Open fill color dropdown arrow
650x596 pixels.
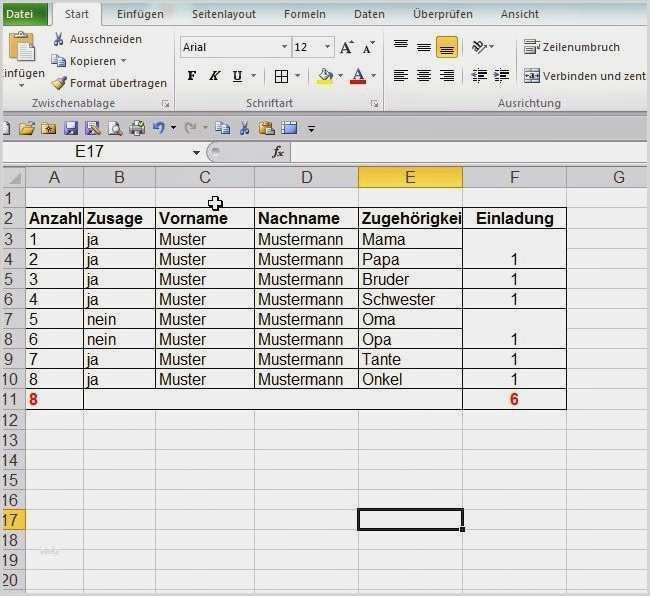340,76
